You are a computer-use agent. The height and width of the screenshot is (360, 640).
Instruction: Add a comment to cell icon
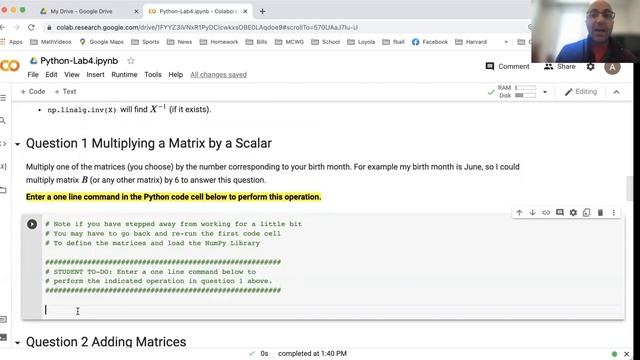(560, 213)
